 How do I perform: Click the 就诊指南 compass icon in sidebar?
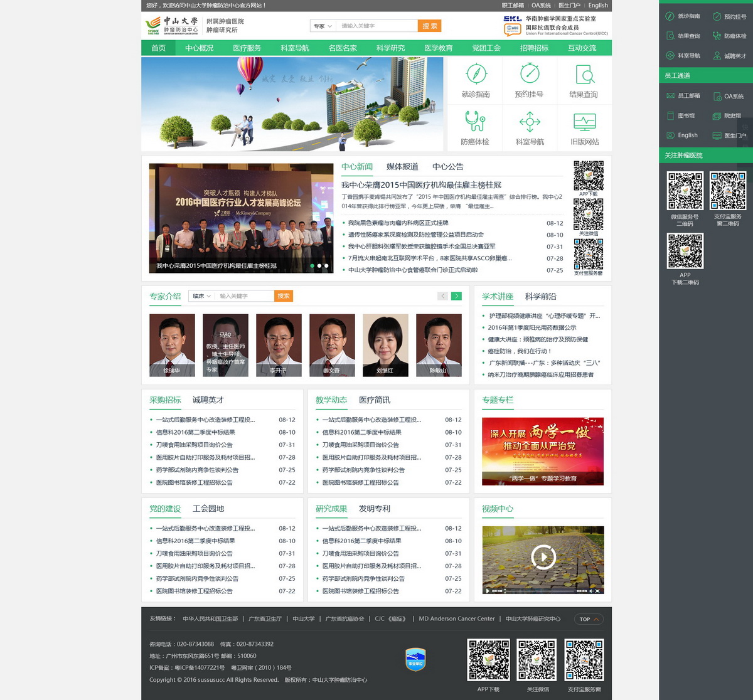click(670, 16)
